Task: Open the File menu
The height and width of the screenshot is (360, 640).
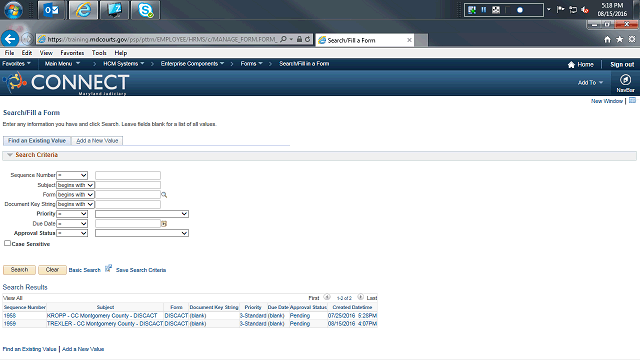Action: pyautogui.click(x=9, y=53)
